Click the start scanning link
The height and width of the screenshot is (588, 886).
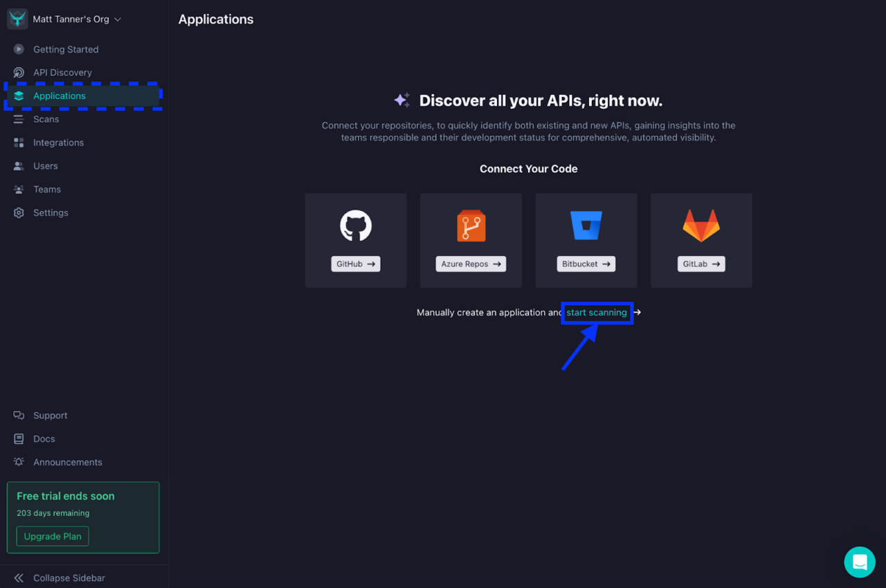[x=597, y=312]
